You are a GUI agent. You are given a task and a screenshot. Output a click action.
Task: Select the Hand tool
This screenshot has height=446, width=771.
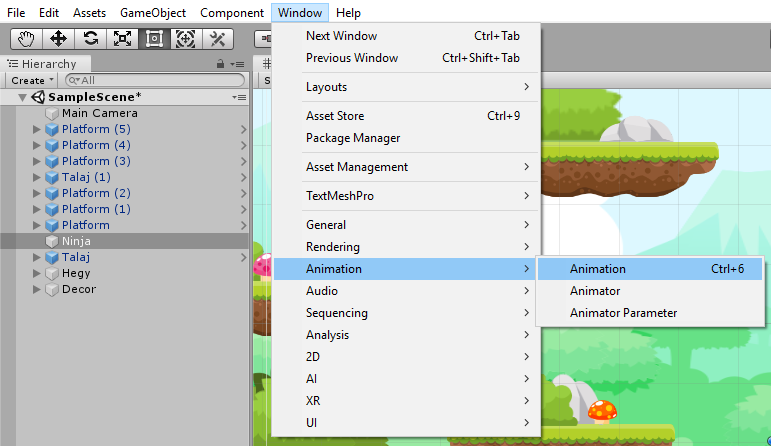27,39
